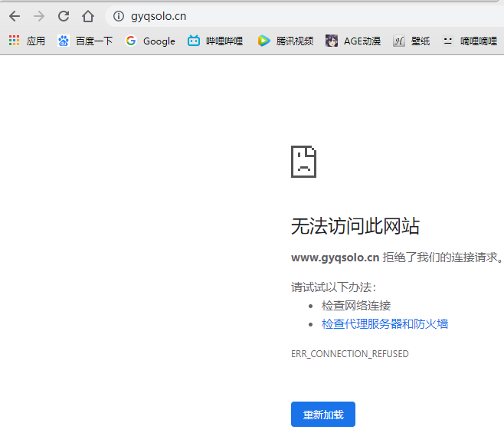
Task: Open the 嘀哩嘀哩 bookmark
Action: [x=470, y=41]
